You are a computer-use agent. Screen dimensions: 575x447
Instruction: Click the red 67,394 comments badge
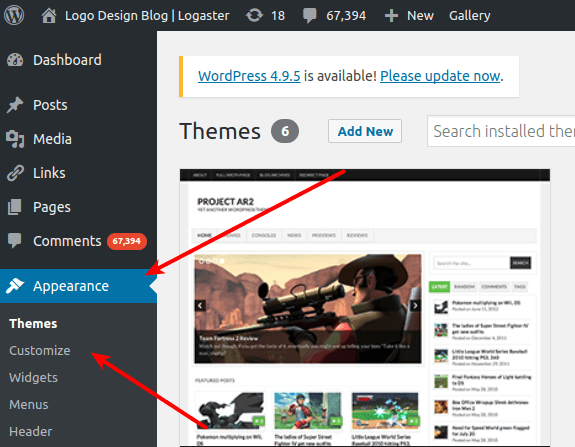pyautogui.click(x=127, y=241)
